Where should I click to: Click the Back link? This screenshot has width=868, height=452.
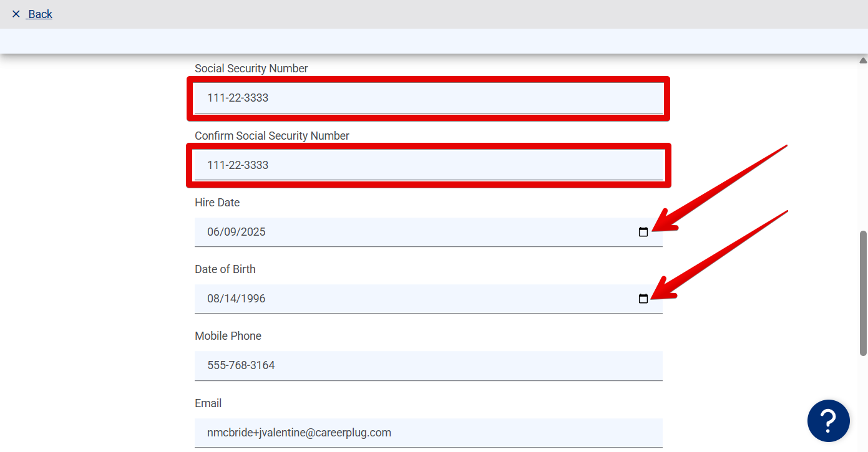click(x=39, y=14)
